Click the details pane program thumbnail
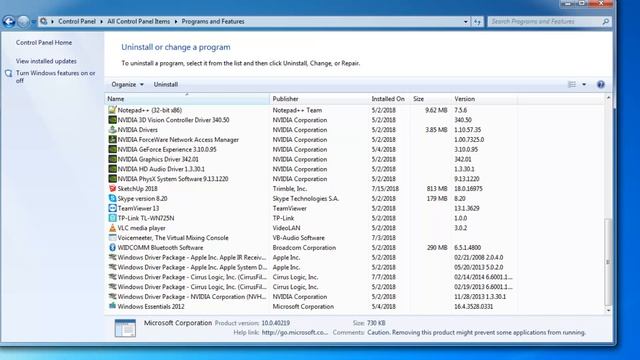The image size is (640, 360). tap(125, 328)
